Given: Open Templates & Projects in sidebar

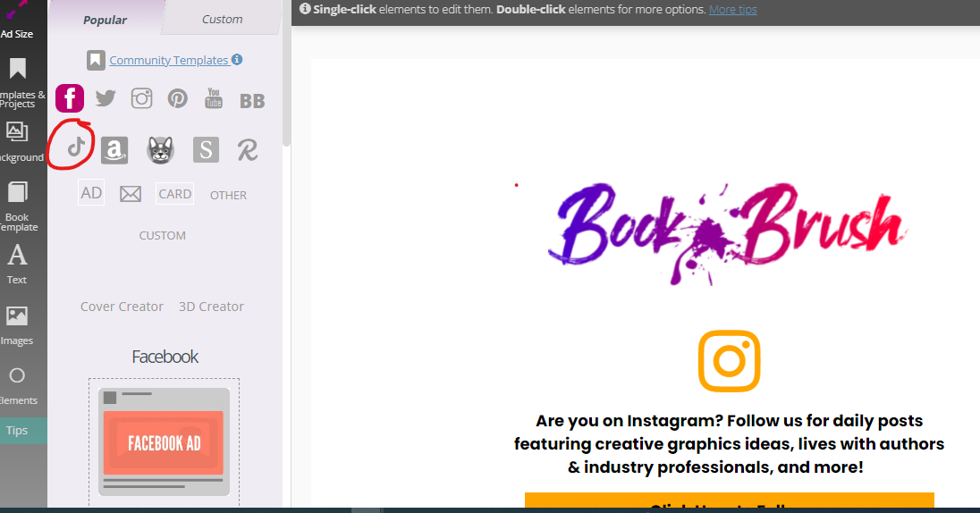Looking at the screenshot, I should pyautogui.click(x=17, y=80).
